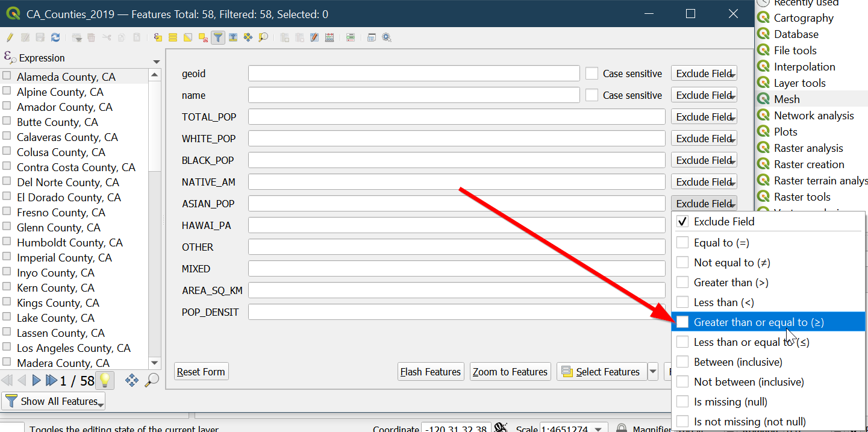Image resolution: width=868 pixels, height=432 pixels.
Task: Click the ASIAN_POP text input field
Action: pyautogui.click(x=456, y=204)
